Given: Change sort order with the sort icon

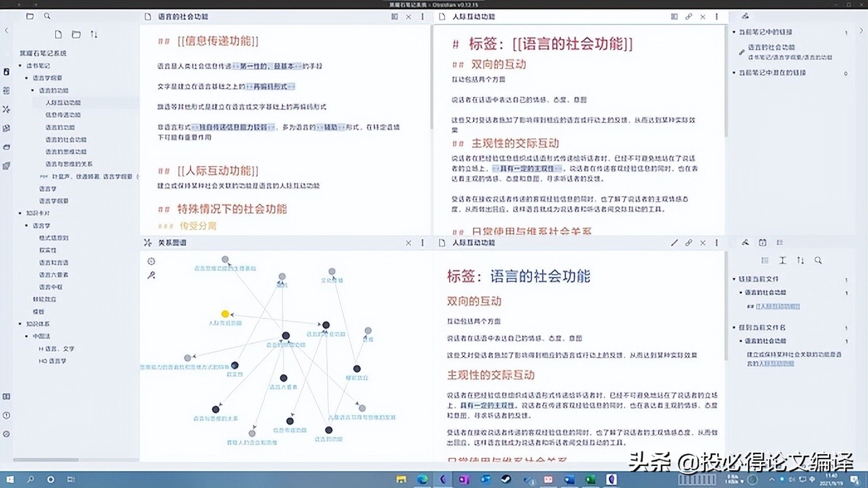Looking at the screenshot, I should point(93,34).
